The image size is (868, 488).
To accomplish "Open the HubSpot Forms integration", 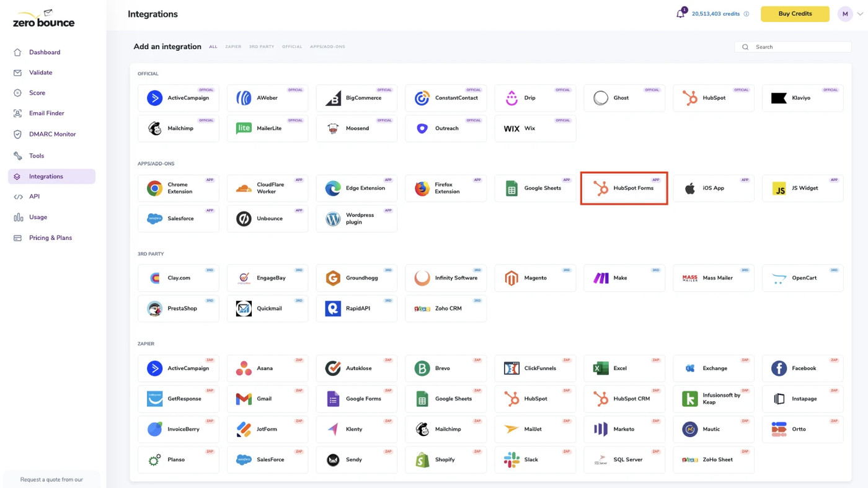I will pyautogui.click(x=623, y=187).
